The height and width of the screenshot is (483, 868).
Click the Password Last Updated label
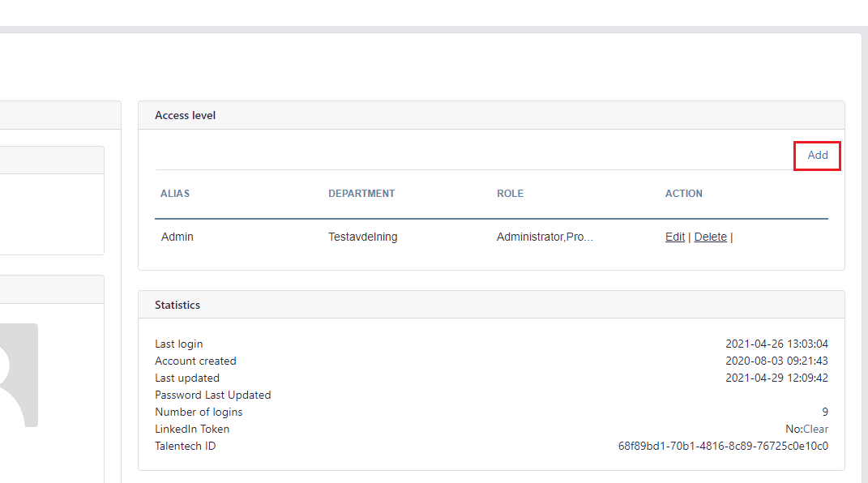212,395
